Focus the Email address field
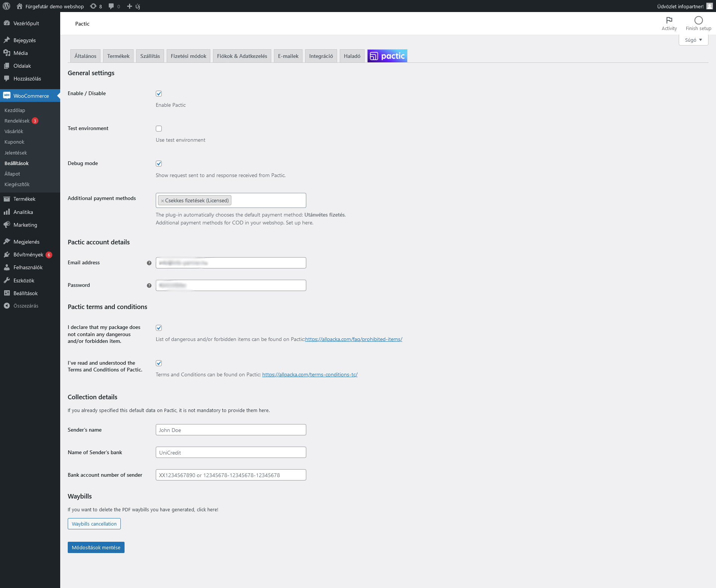This screenshot has height=588, width=716. pos(231,263)
